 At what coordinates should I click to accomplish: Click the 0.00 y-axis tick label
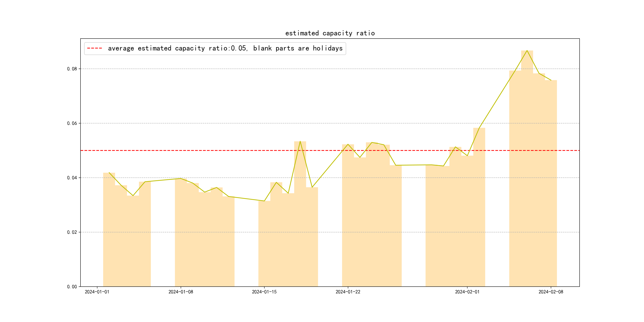72,287
